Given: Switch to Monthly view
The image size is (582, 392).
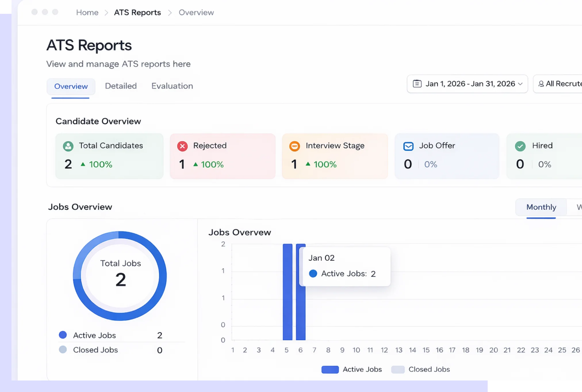Looking at the screenshot, I should pyautogui.click(x=541, y=207).
